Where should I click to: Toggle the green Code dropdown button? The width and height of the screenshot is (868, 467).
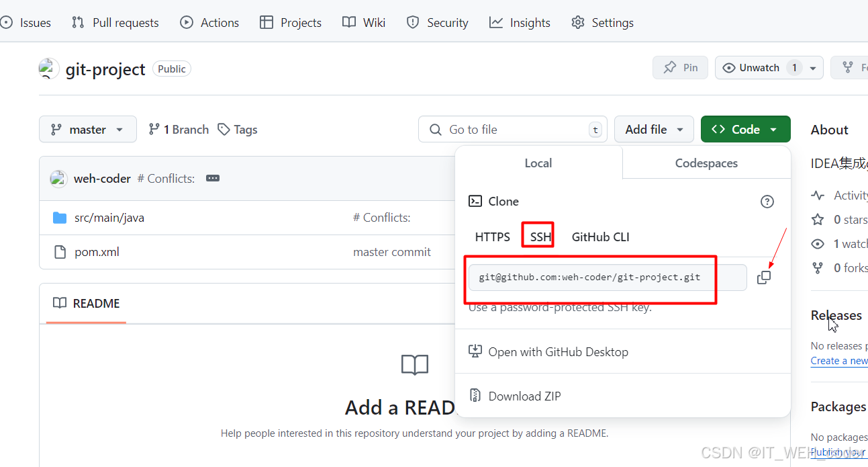point(745,129)
